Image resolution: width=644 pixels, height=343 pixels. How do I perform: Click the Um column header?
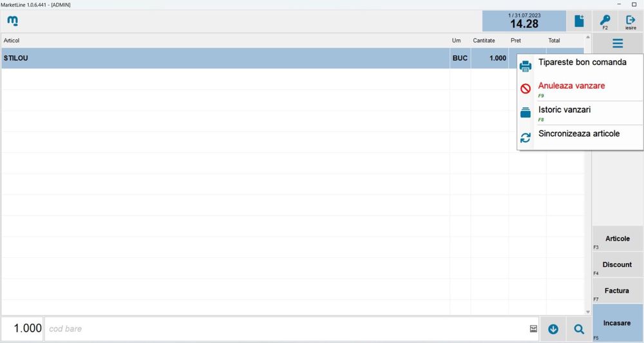tap(457, 41)
